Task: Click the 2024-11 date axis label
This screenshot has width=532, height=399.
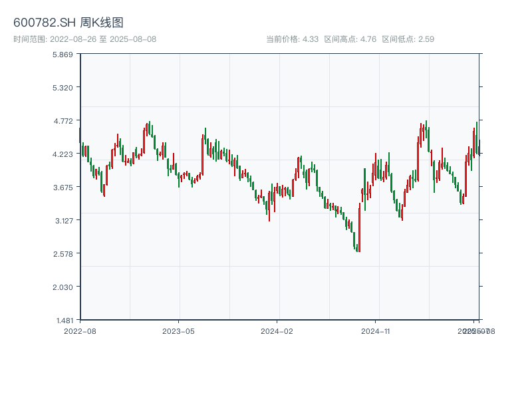Action: pyautogui.click(x=376, y=331)
